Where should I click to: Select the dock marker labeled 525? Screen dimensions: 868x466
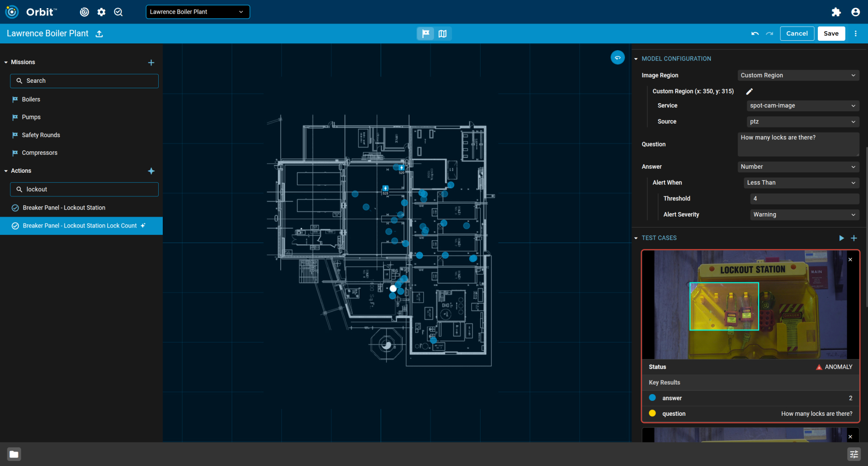point(385,188)
